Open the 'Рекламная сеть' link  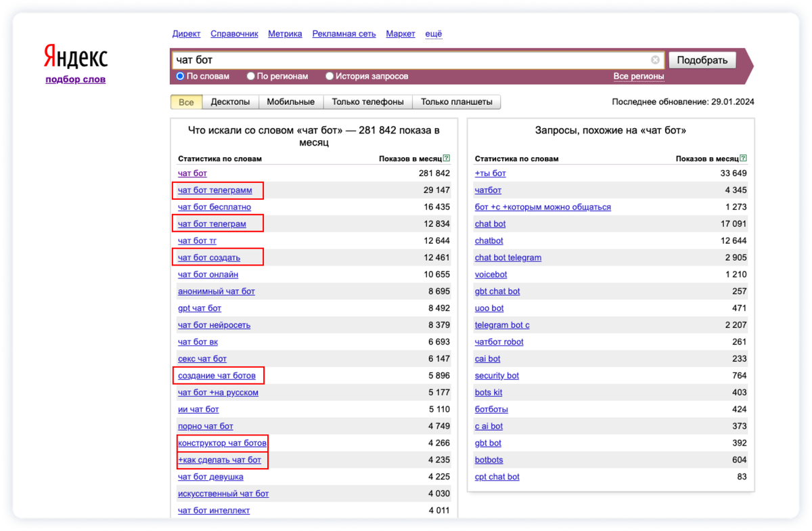344,34
